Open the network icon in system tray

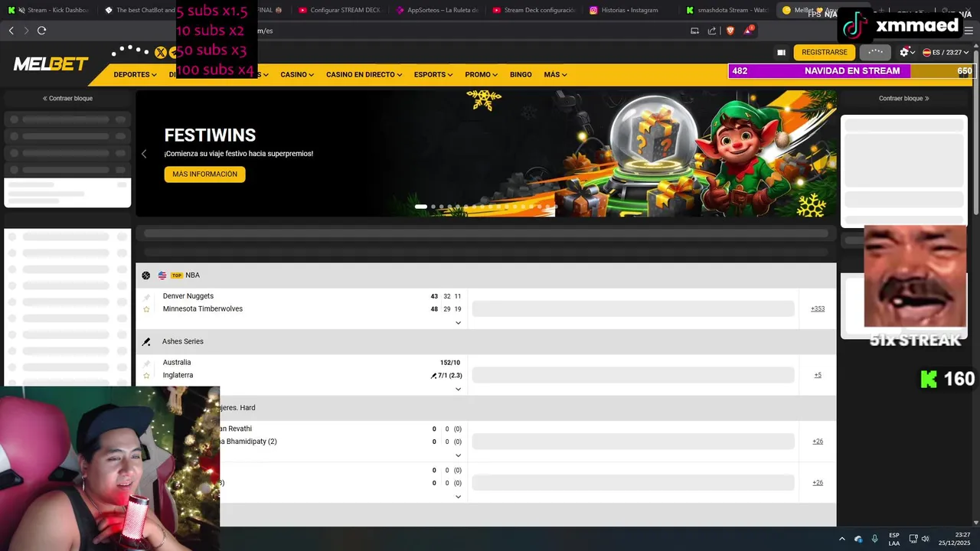click(x=913, y=539)
